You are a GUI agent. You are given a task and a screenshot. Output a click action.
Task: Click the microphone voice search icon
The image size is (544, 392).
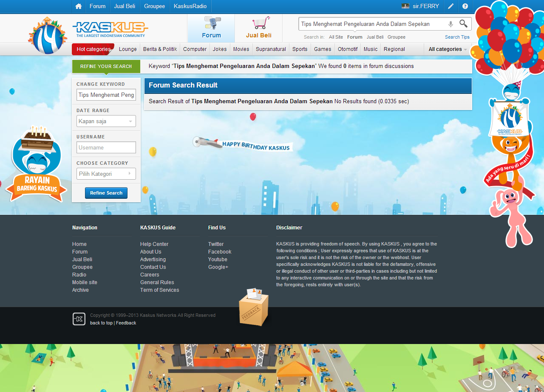450,24
